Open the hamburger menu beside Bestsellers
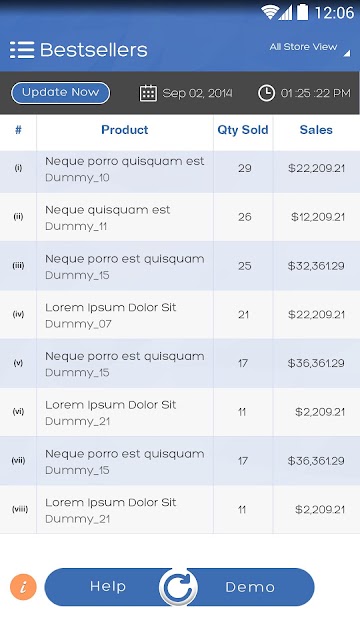Screen dimensions: 360x640 coord(22,50)
